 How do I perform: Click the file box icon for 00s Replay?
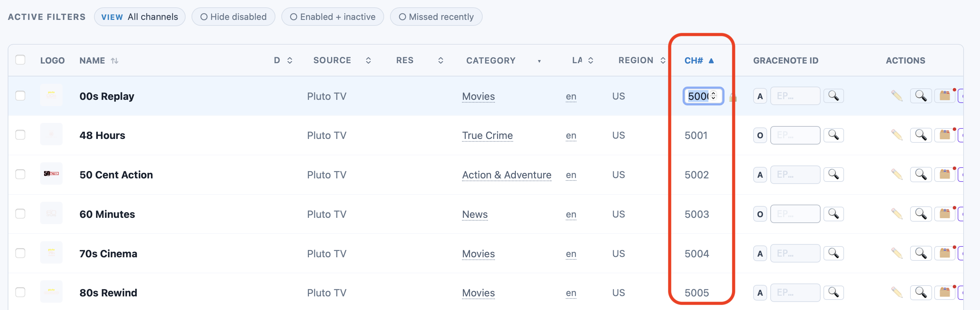pos(945,96)
